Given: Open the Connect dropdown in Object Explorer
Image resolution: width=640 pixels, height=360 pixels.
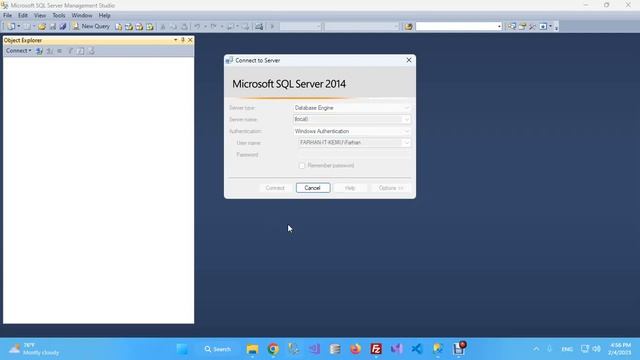Looking at the screenshot, I should click(x=18, y=51).
